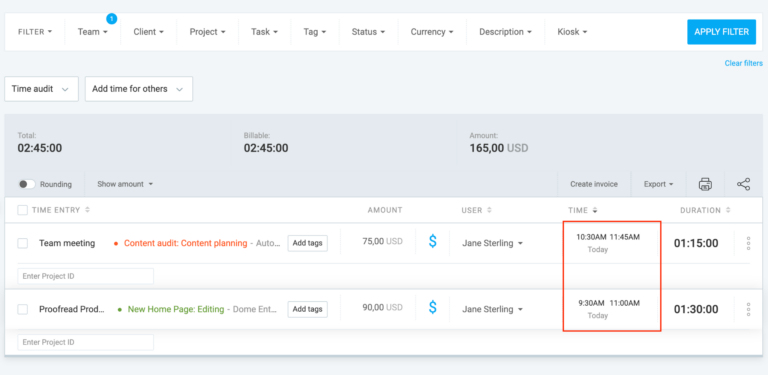Click the 01:30:00 duration value
The image size is (768, 375).
coord(696,309)
